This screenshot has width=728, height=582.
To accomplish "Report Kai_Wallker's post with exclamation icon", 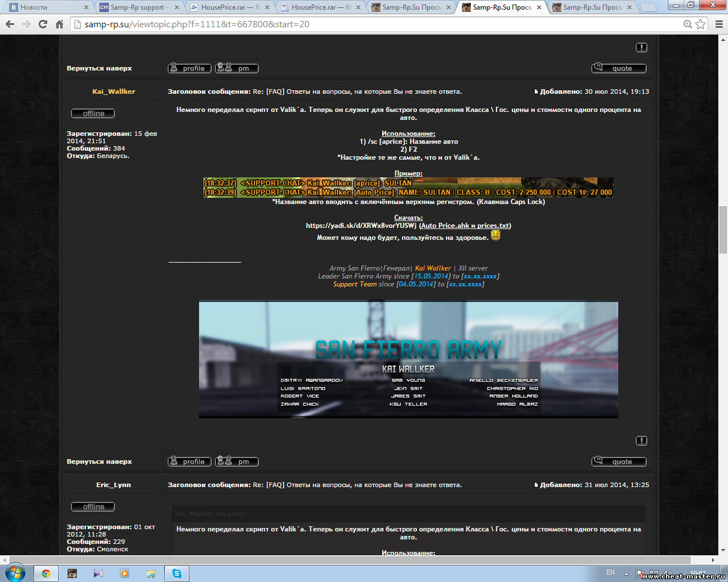I will 641,441.
